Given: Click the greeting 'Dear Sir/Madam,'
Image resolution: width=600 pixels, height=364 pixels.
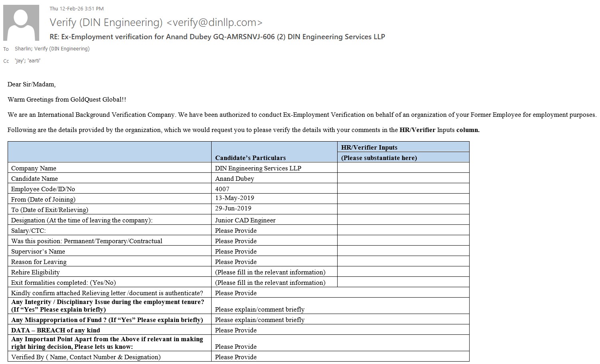Looking at the screenshot, I should (x=32, y=84).
